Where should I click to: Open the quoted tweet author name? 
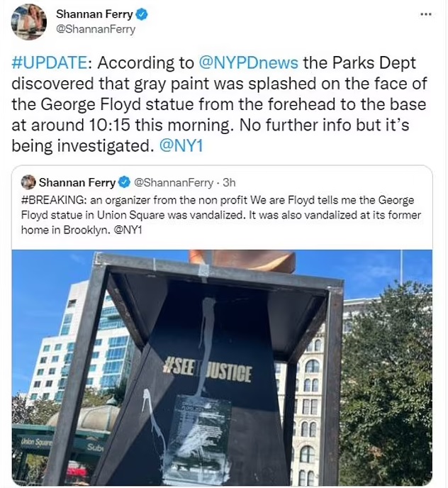[x=77, y=182]
